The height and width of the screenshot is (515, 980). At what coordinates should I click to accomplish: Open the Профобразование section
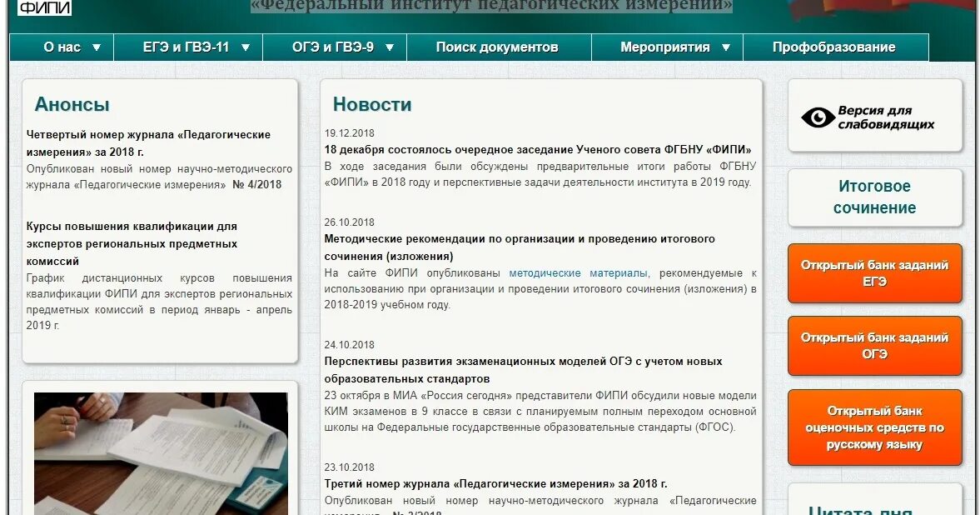click(x=834, y=47)
